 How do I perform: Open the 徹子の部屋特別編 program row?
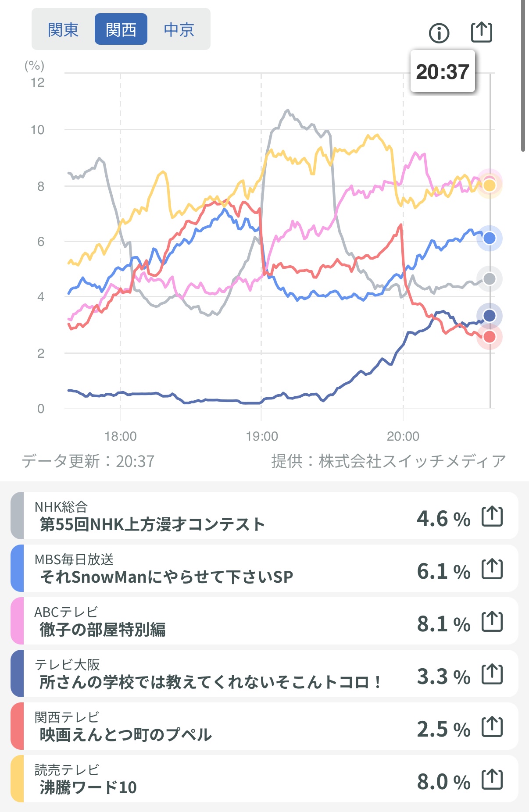pos(219,621)
